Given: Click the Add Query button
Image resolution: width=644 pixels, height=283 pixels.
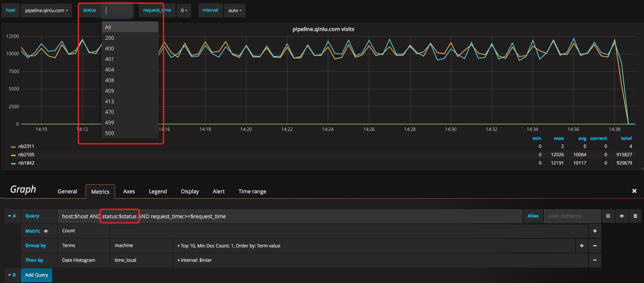Looking at the screenshot, I should pyautogui.click(x=37, y=275).
